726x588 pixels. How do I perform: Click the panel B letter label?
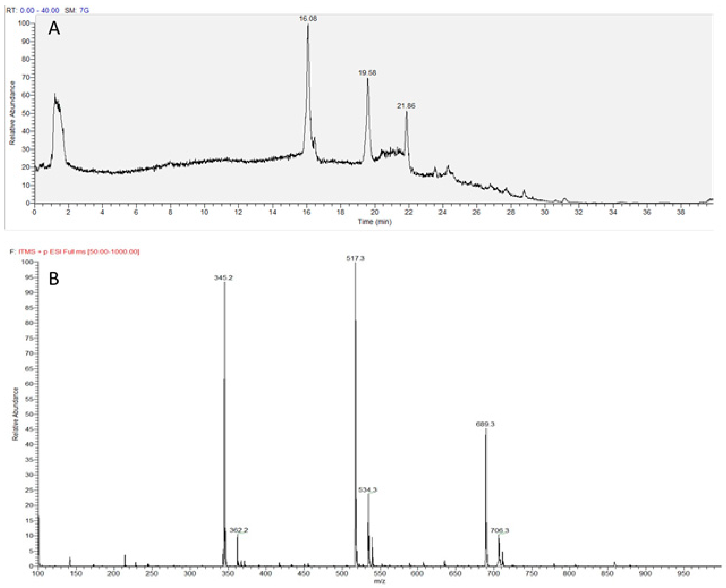(x=54, y=279)
